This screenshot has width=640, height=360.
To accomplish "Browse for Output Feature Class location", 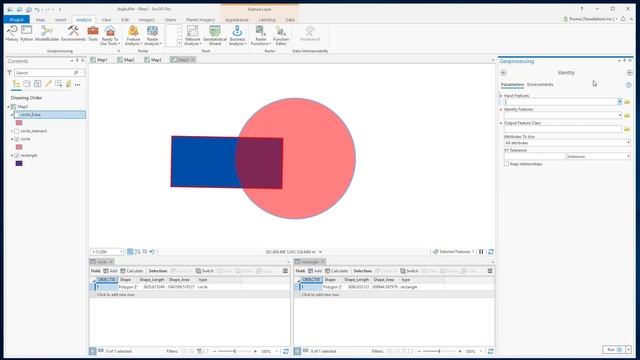I will point(627,129).
